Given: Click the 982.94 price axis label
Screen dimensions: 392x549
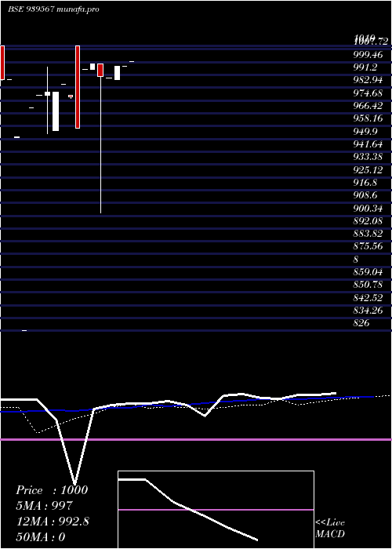Looking at the screenshot, I should [368, 80].
